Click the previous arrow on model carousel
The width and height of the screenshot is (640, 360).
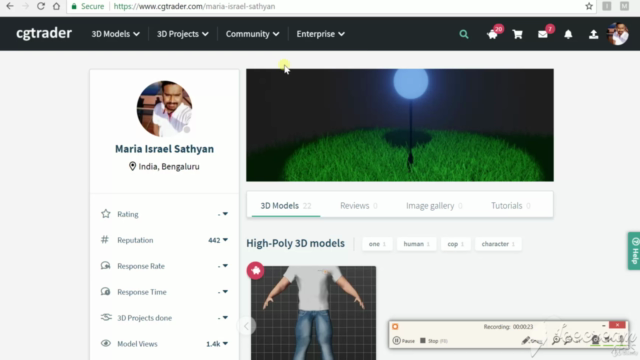point(246,326)
